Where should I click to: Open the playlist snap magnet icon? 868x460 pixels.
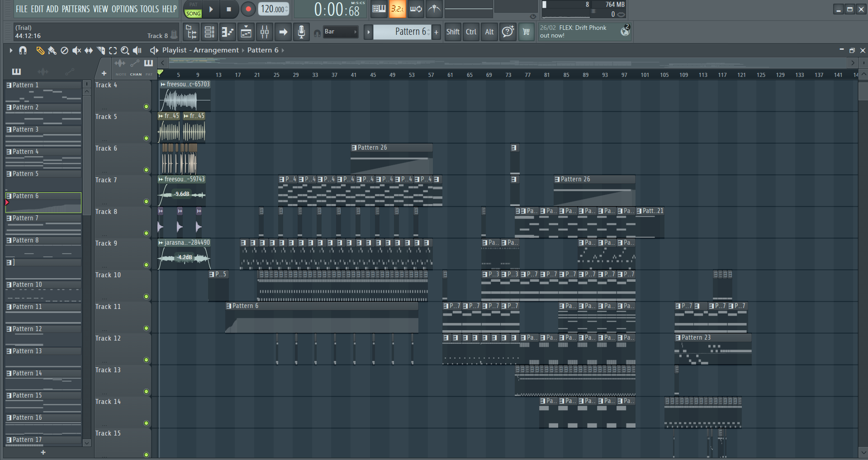point(23,50)
